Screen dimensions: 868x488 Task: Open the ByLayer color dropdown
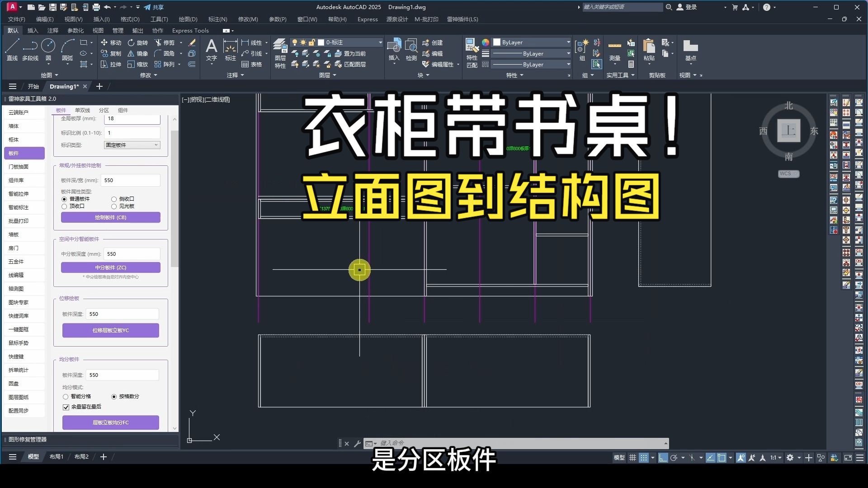(532, 42)
